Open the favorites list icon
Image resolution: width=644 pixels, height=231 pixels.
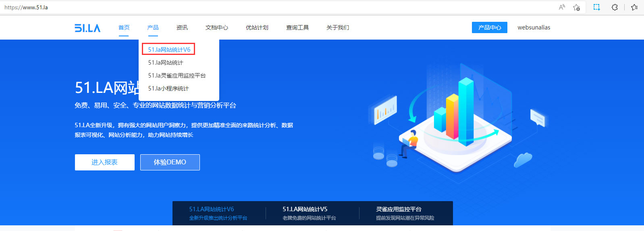click(x=634, y=7)
